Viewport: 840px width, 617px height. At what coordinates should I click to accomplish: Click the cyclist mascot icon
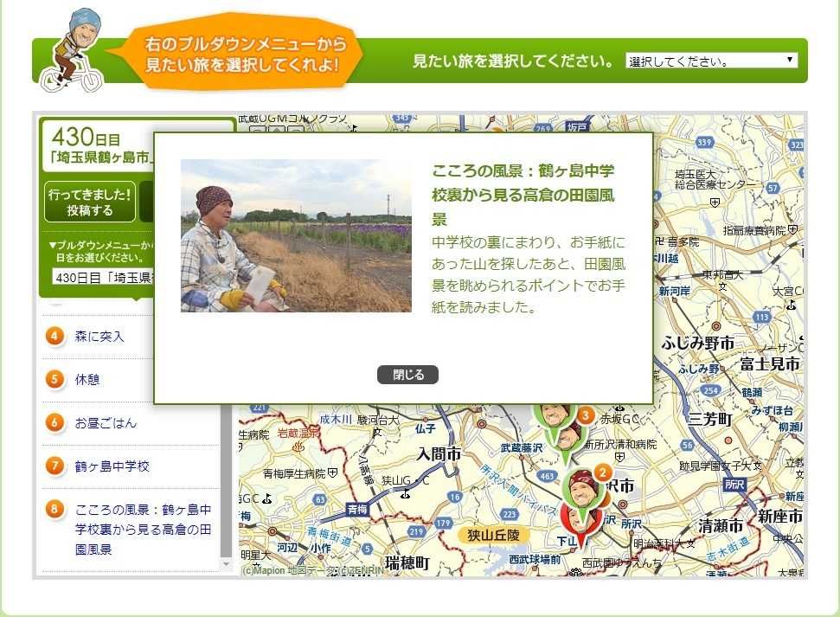[73, 51]
